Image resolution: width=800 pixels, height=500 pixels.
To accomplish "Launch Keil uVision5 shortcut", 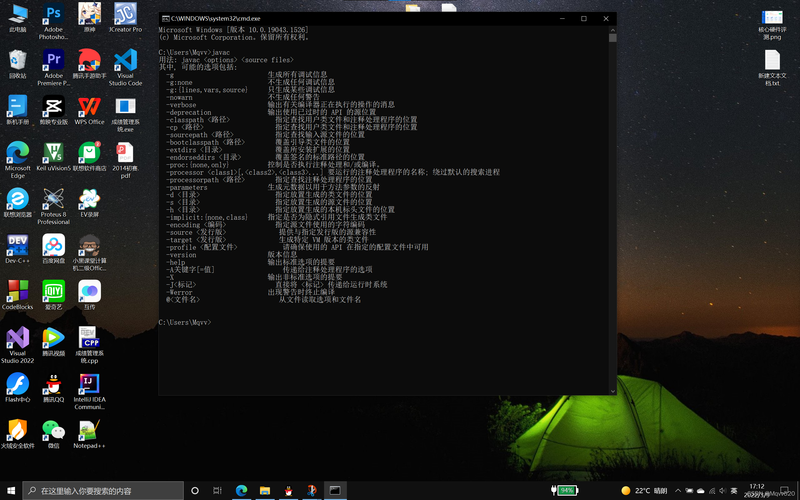I will [x=54, y=157].
